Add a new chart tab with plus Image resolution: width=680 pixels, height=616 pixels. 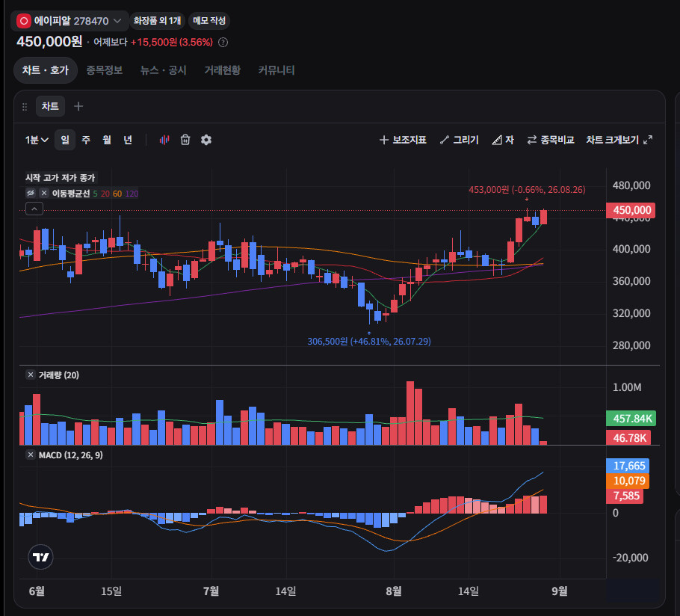pos(78,106)
